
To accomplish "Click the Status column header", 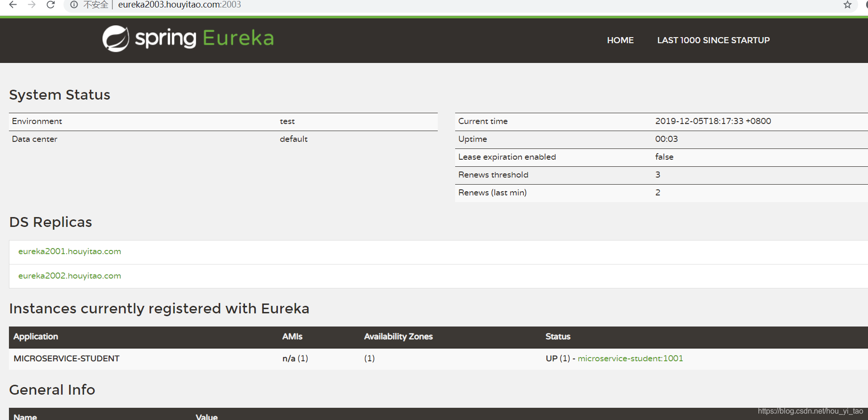I will click(x=558, y=337).
